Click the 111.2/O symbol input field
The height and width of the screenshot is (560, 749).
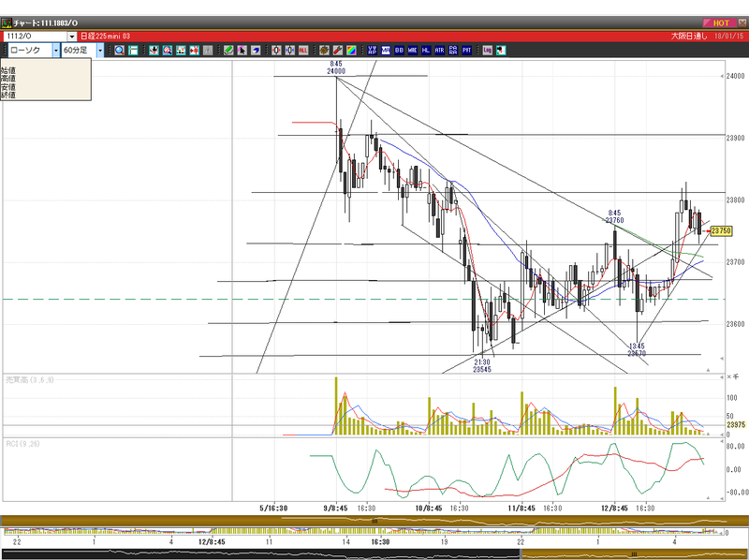[36, 37]
